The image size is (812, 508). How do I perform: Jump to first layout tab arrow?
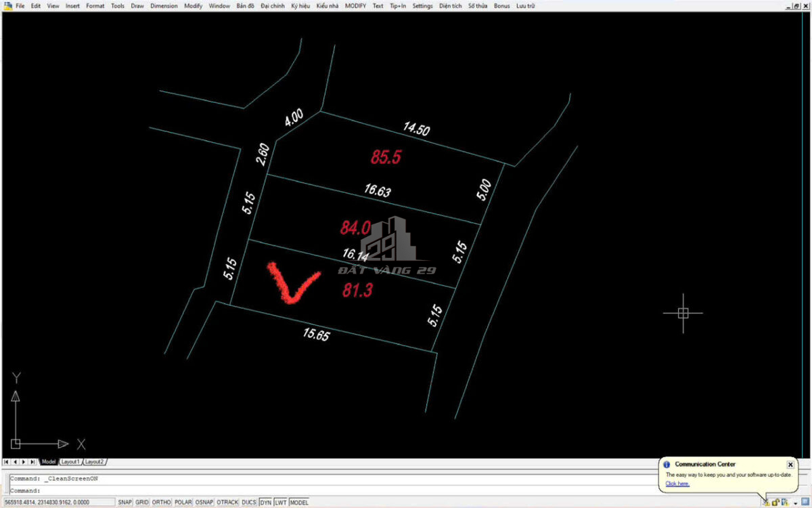pos(7,461)
